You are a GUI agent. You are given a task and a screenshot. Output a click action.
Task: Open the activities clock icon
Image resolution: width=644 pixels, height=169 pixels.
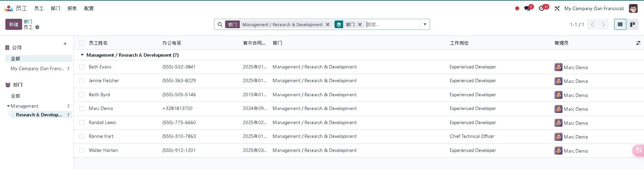(542, 8)
